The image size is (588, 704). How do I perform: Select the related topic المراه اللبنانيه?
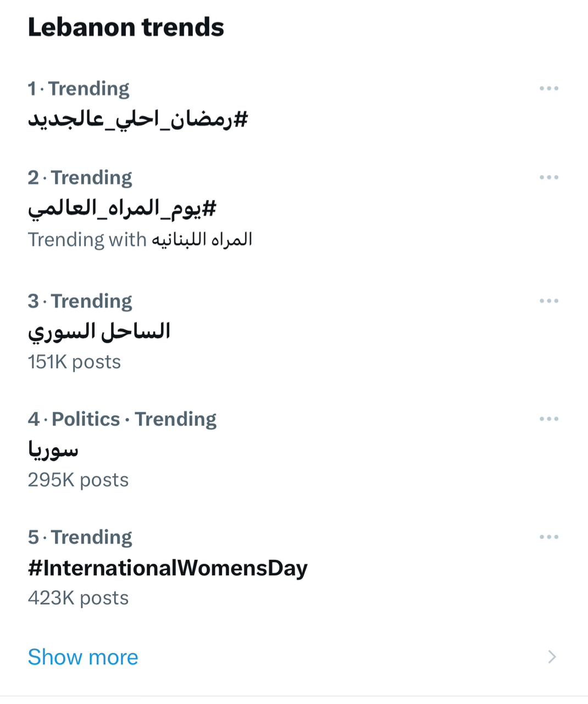(x=202, y=240)
